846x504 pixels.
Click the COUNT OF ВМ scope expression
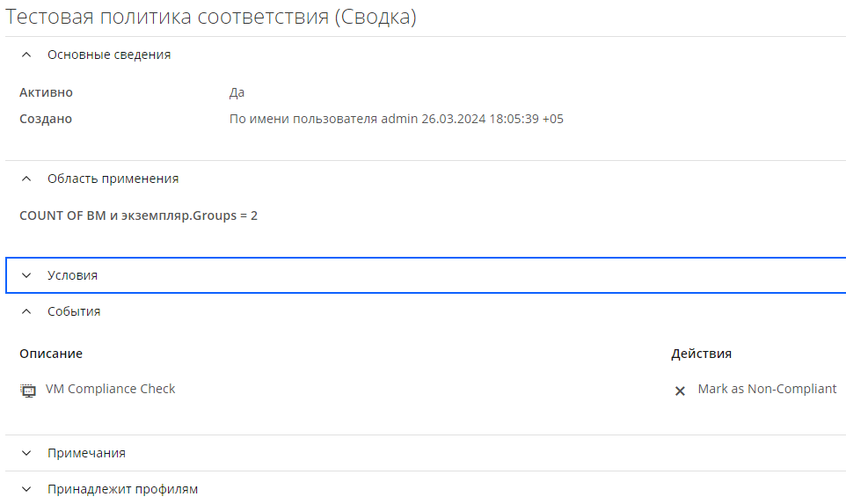coord(138,215)
